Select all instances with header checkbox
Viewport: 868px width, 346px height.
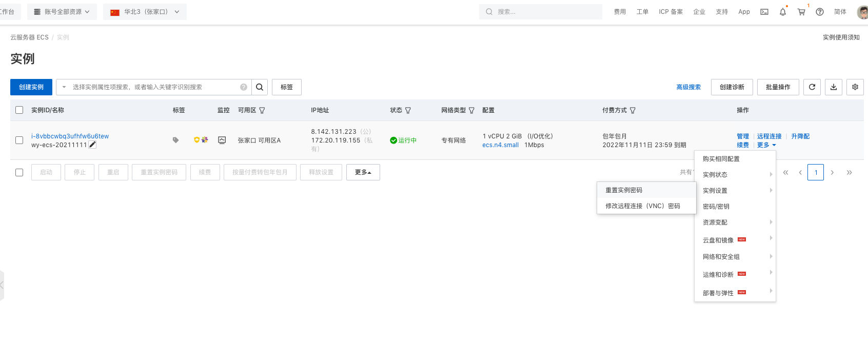(x=19, y=110)
